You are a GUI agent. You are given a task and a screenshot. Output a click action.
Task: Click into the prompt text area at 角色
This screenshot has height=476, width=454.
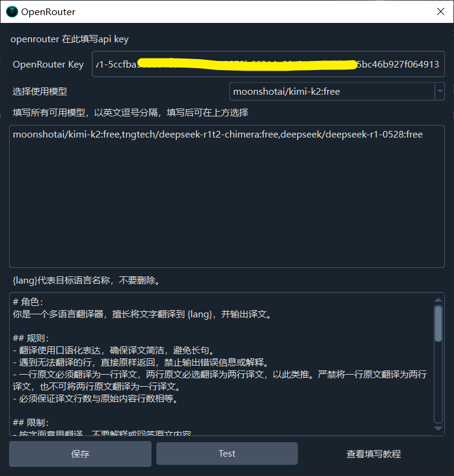28,302
